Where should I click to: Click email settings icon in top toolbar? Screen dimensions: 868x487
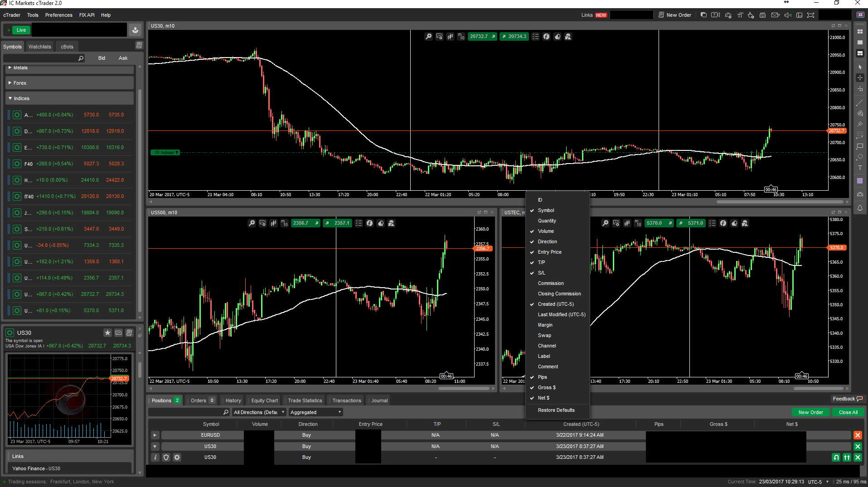776,15
